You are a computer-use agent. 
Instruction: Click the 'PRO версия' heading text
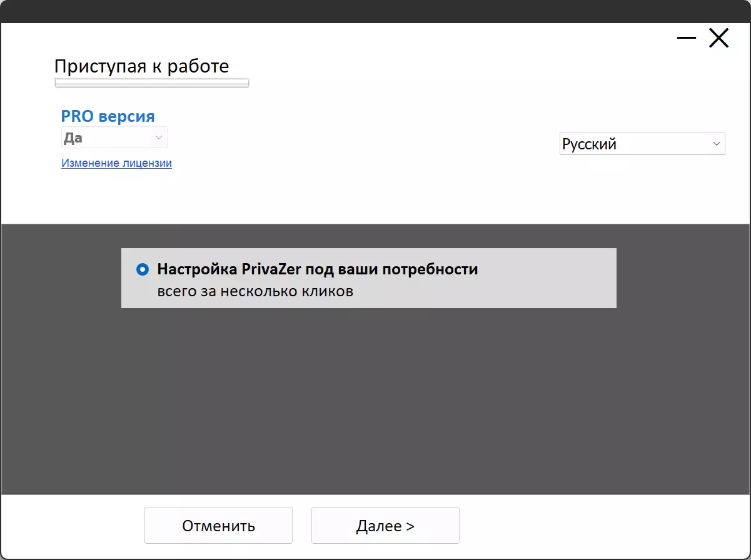point(108,116)
